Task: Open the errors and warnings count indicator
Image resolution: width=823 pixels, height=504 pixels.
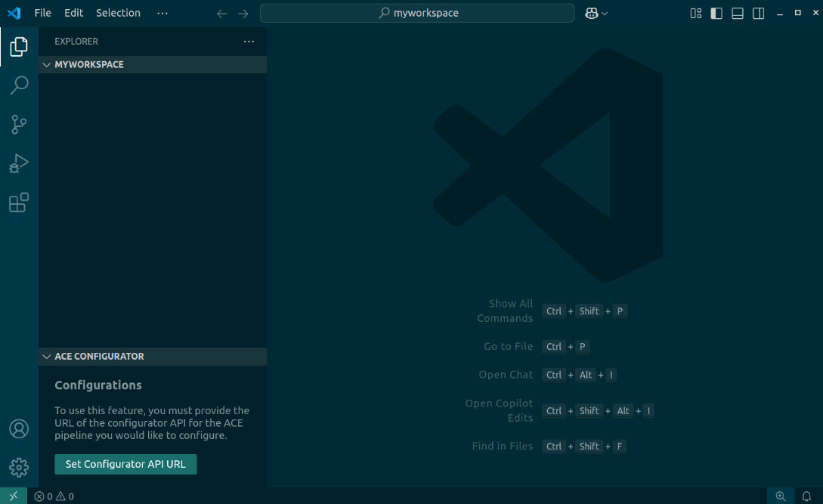Action: (54, 496)
